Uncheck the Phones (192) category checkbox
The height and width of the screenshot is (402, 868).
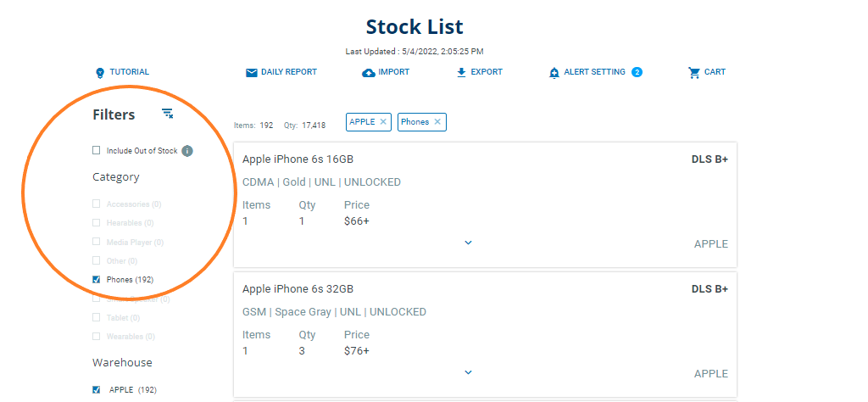point(97,280)
